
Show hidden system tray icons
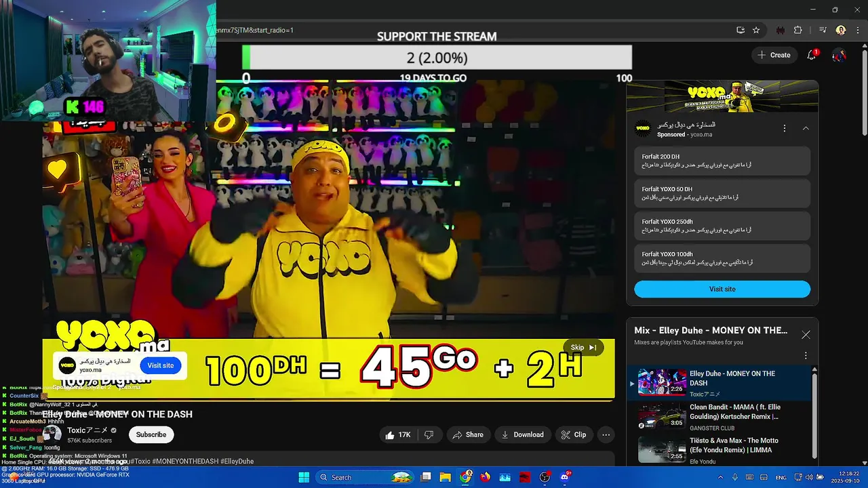(720, 477)
